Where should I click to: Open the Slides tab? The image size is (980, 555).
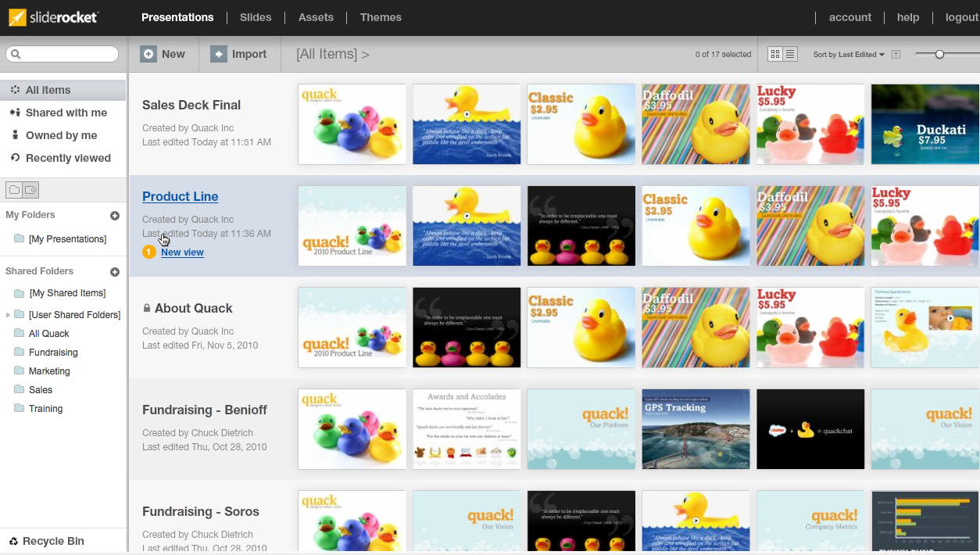[x=256, y=17]
